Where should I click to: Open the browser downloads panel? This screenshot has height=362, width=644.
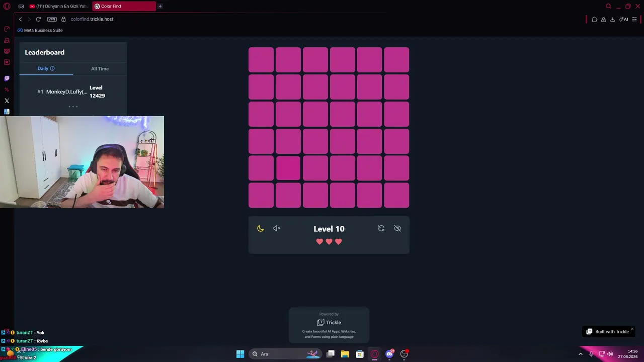(x=612, y=20)
